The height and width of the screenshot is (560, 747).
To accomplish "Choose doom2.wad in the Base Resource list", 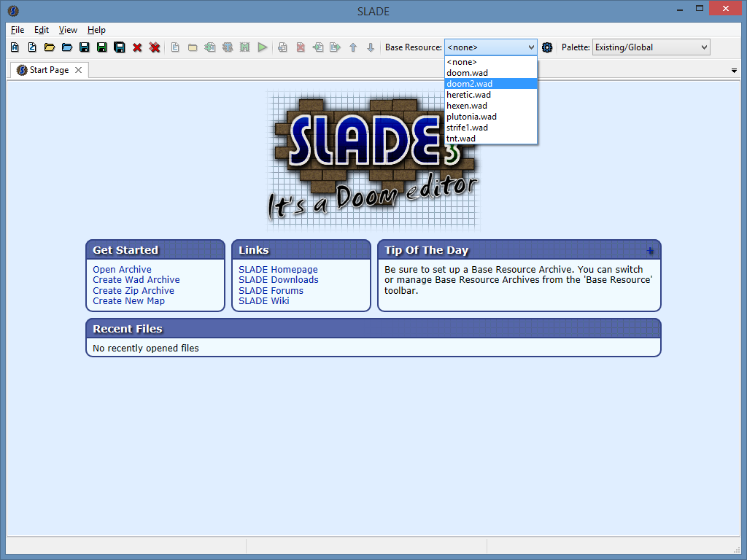I will click(x=491, y=84).
